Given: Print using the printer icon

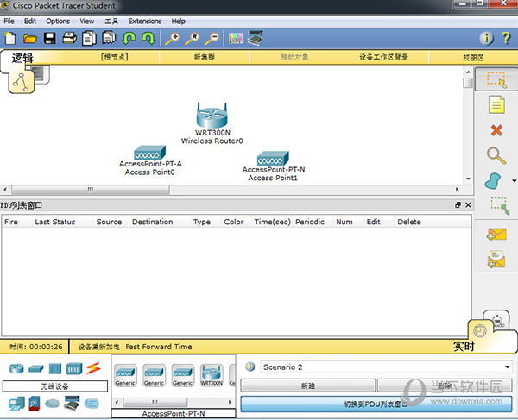Looking at the screenshot, I should [x=69, y=38].
